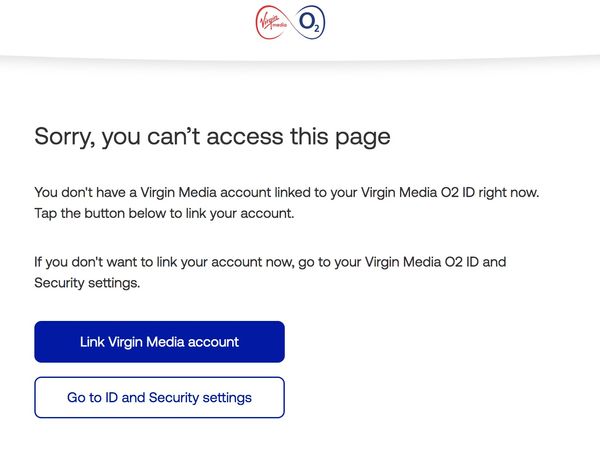Image resolution: width=600 pixels, height=461 pixels.
Task: Open Go to ID and Security settings
Action: pyautogui.click(x=160, y=397)
